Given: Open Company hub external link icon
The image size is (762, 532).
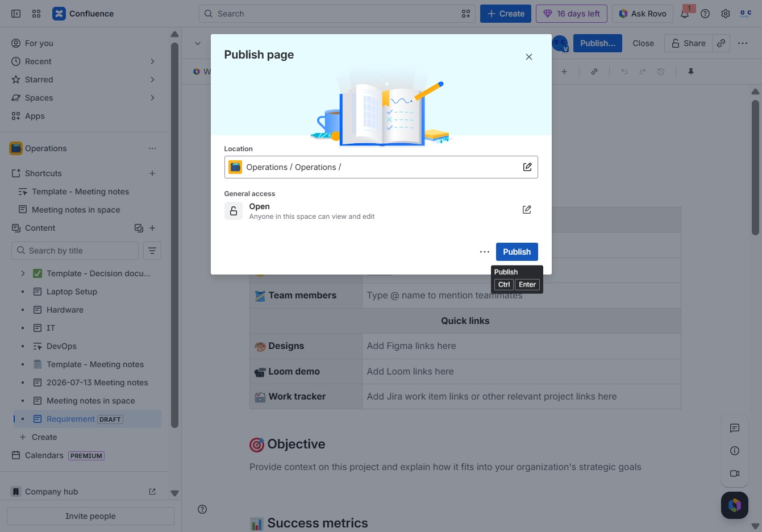Looking at the screenshot, I should pos(152,492).
